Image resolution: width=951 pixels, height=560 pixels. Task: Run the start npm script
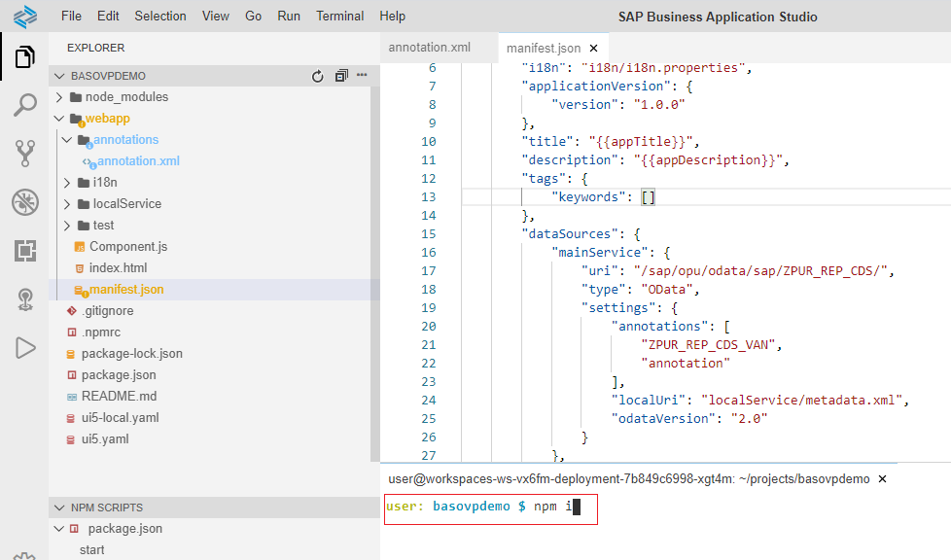tap(91, 549)
